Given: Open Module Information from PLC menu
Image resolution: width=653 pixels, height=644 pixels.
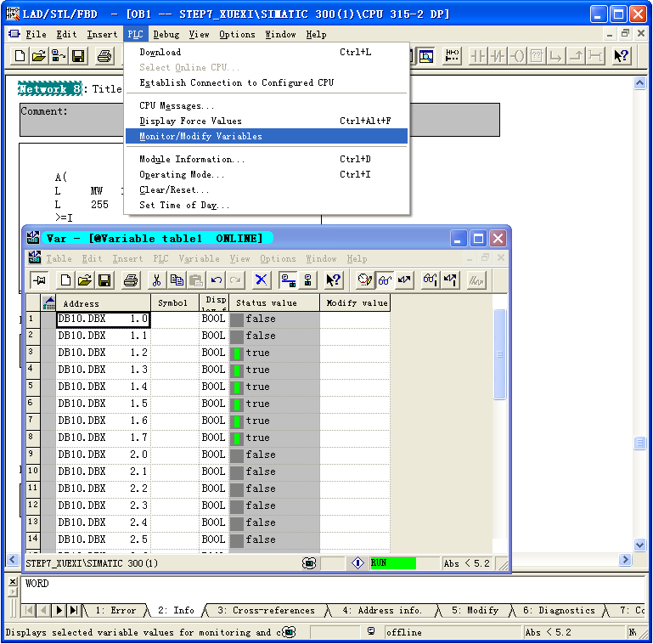Looking at the screenshot, I should pos(267,159).
